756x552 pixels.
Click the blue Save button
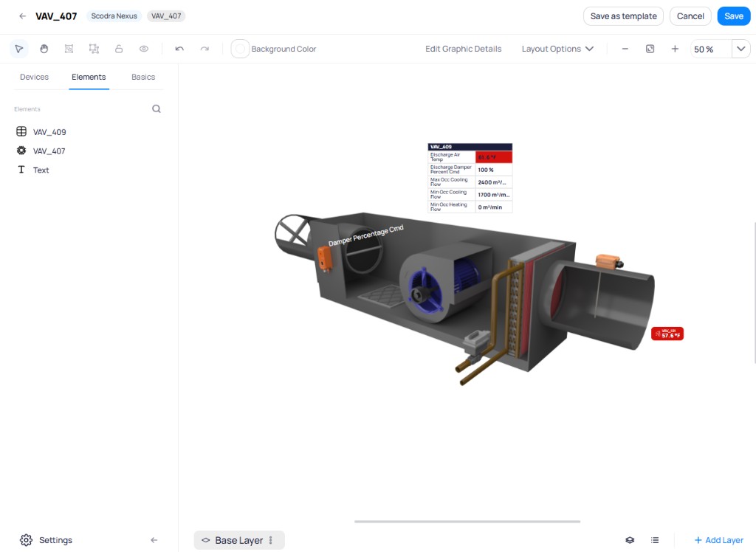coord(734,16)
